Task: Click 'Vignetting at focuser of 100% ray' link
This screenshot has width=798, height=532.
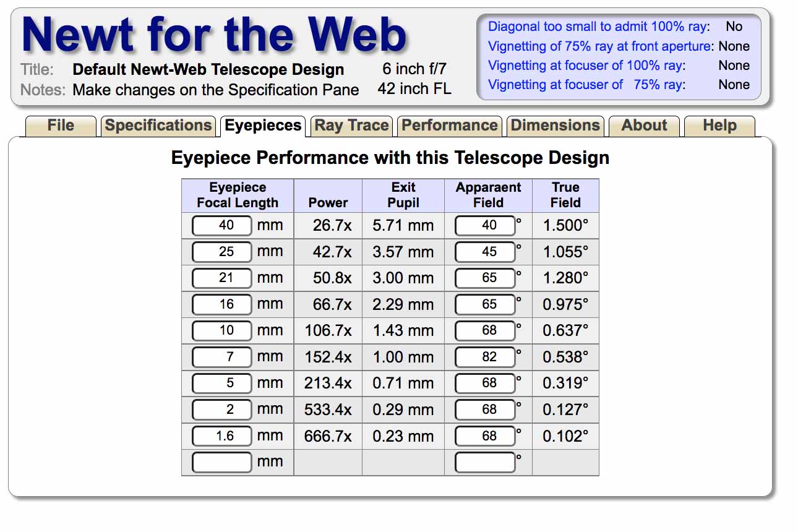Action: click(586, 66)
